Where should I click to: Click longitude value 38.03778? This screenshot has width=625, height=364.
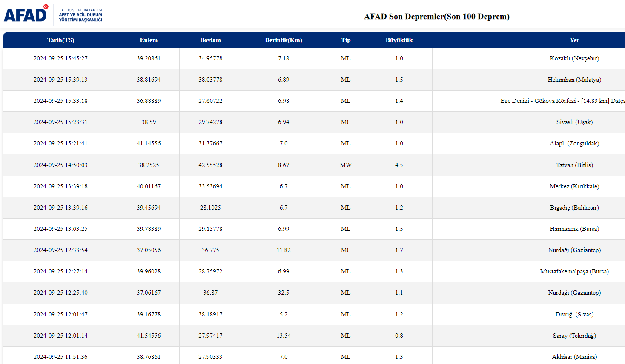[x=210, y=80]
